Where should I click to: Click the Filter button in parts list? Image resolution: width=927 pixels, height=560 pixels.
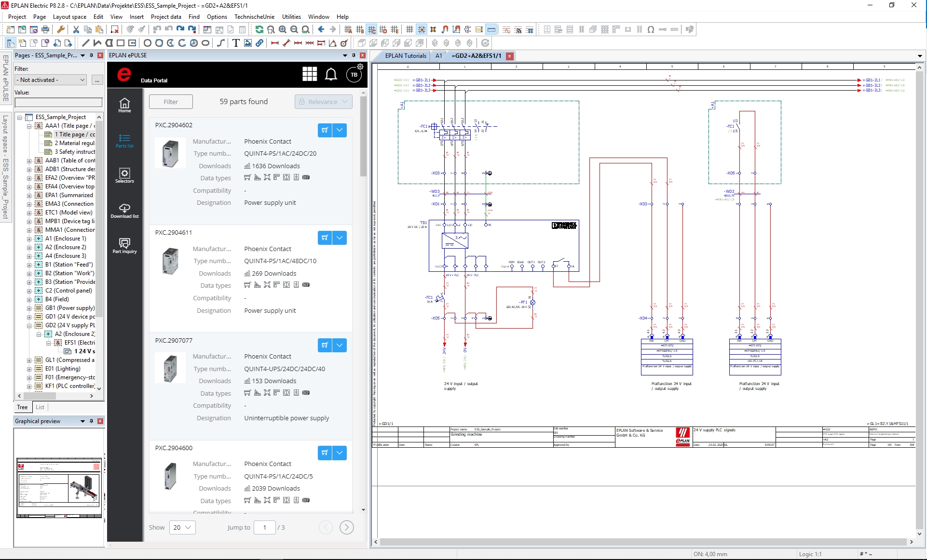click(171, 102)
